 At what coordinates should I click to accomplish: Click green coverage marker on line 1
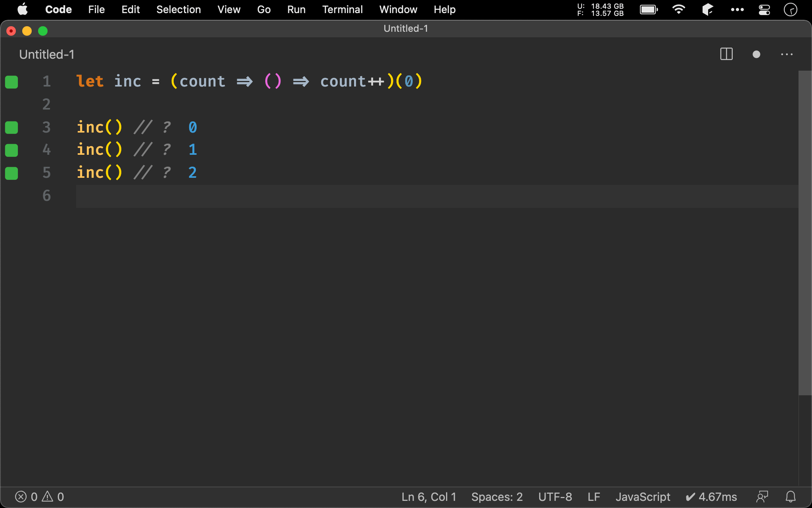(x=11, y=82)
